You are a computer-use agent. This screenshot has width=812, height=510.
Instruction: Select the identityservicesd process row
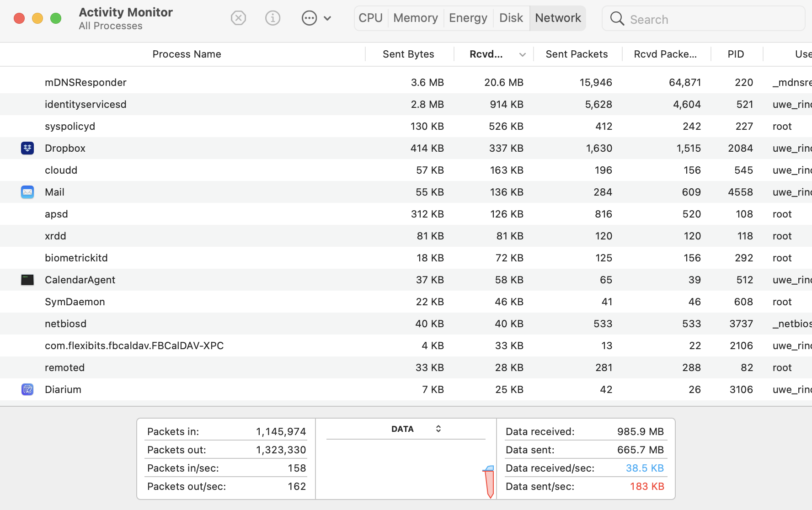point(406,104)
